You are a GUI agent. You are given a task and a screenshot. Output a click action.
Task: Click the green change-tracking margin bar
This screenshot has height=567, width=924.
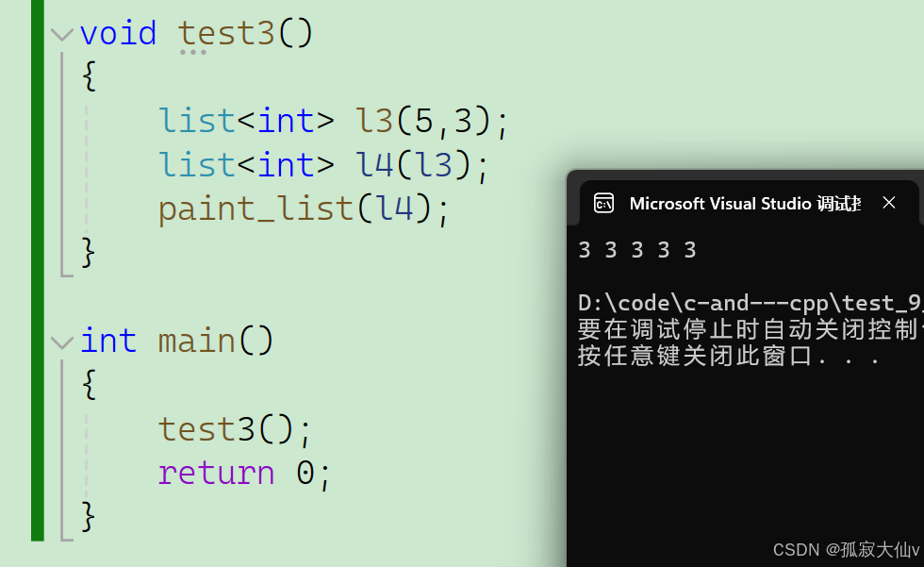(38, 270)
